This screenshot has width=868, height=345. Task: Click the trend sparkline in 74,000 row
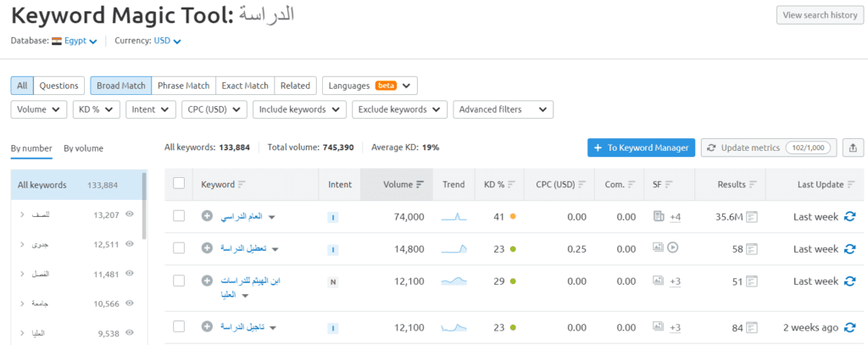point(454,218)
